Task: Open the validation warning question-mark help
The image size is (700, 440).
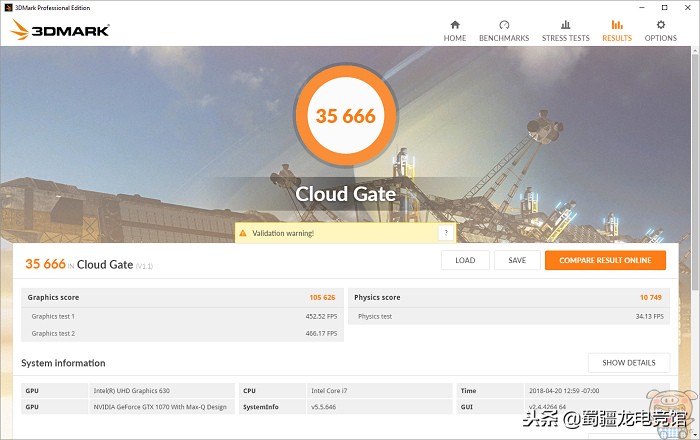Action: coord(446,232)
